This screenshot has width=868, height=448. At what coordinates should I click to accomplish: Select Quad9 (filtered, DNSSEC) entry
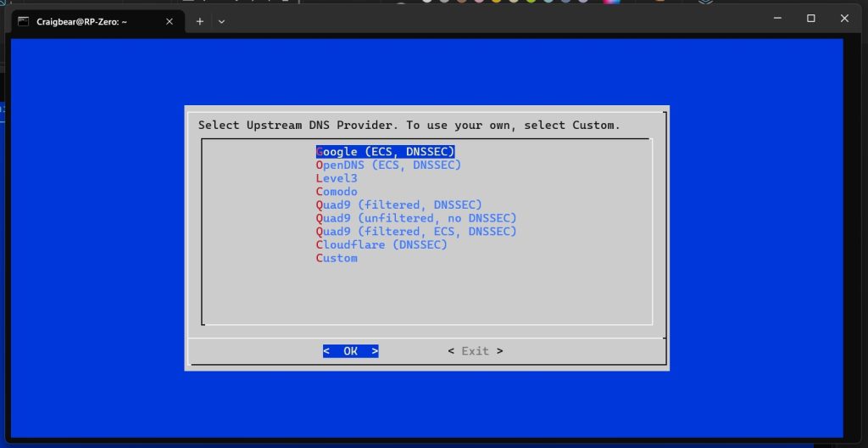[398, 204]
